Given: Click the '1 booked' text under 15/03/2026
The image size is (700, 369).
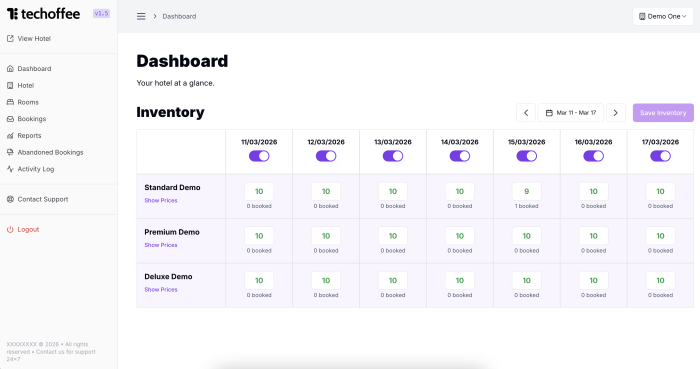Looking at the screenshot, I should pyautogui.click(x=527, y=206).
